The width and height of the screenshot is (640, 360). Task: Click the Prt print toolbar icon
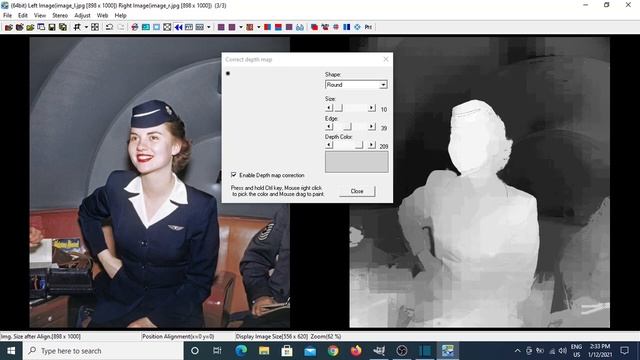pyautogui.click(x=368, y=27)
